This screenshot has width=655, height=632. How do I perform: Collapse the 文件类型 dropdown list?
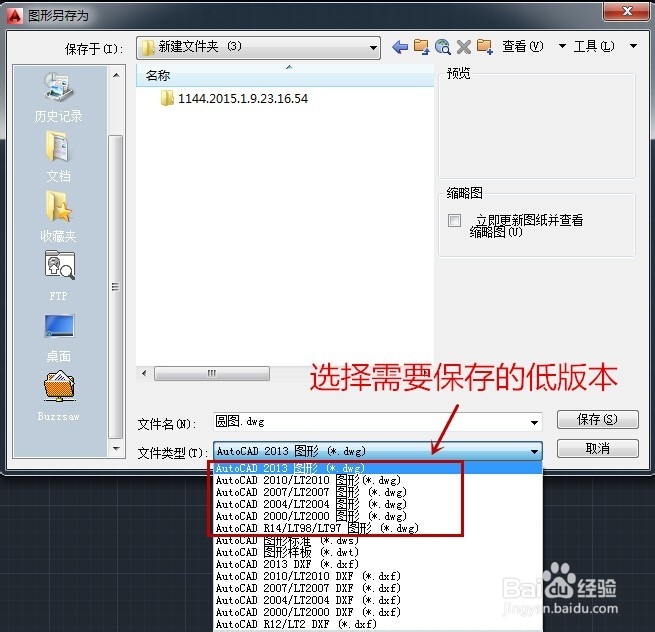(x=534, y=451)
